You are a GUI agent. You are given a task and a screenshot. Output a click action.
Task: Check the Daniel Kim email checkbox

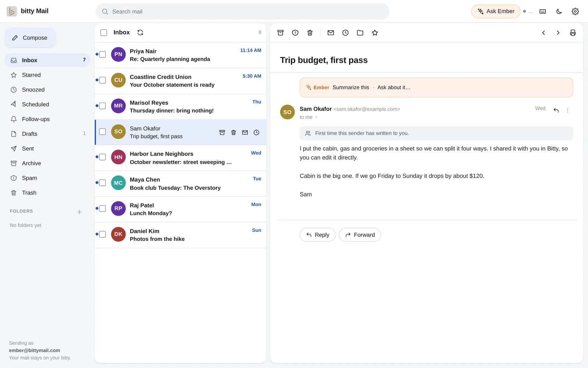[103, 234]
